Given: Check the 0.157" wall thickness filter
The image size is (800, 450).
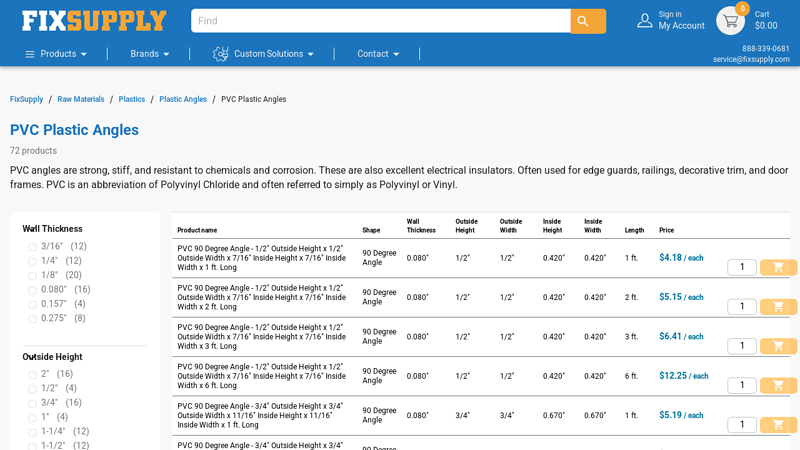Looking at the screenshot, I should coord(32,304).
